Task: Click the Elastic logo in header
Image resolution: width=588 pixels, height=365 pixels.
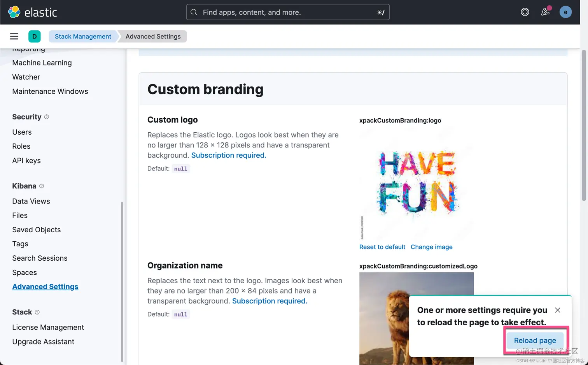Action: pyautogui.click(x=33, y=12)
